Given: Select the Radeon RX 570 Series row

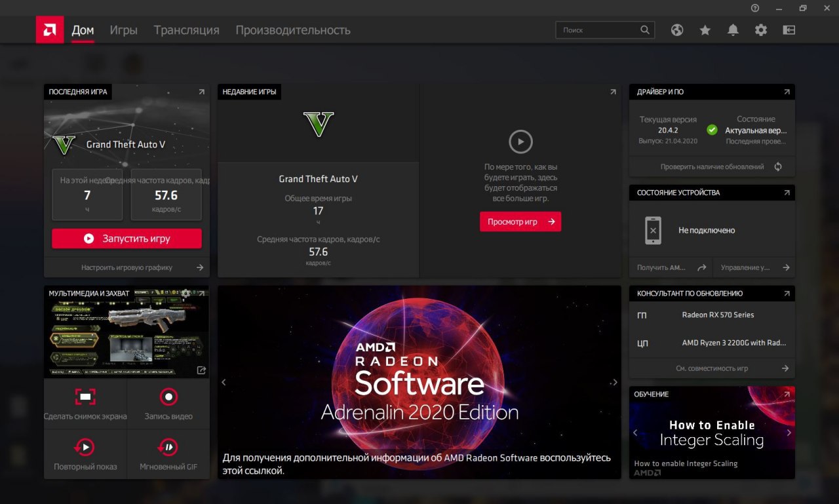Looking at the screenshot, I should [712, 315].
